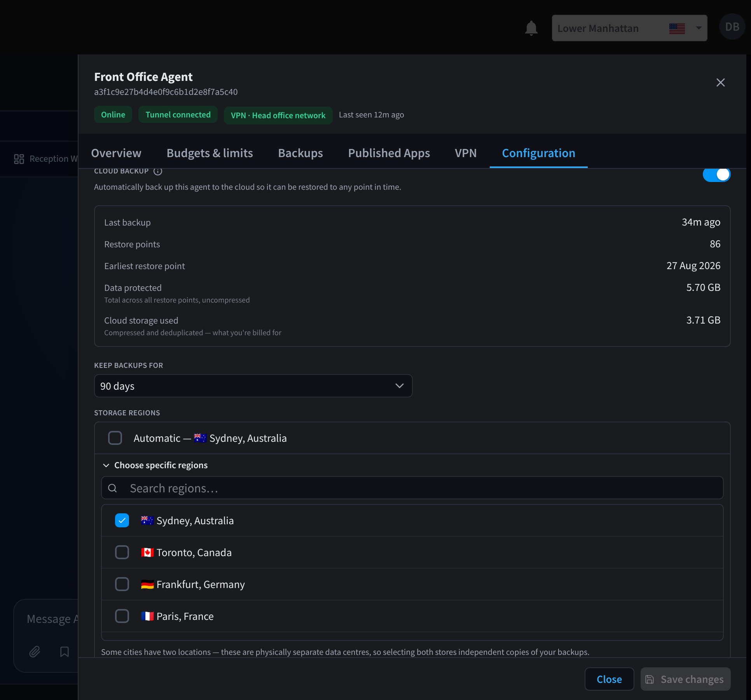Click the Close button
751x700 pixels.
click(x=610, y=679)
